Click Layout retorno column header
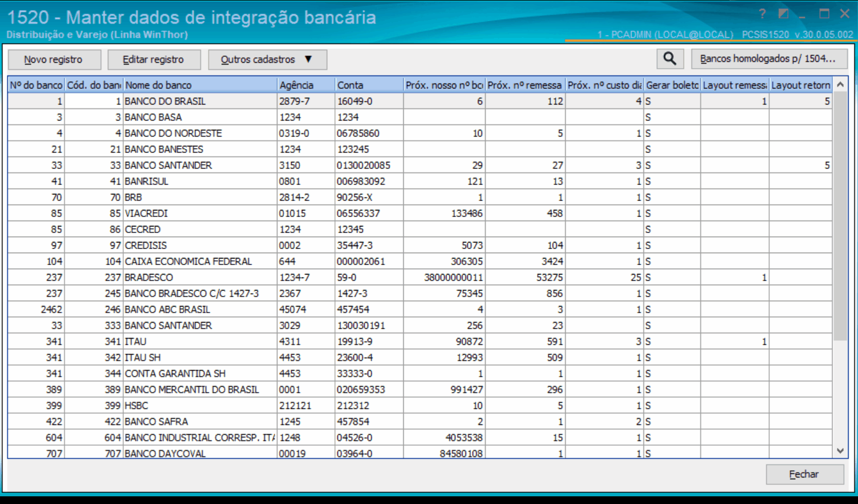 click(800, 85)
